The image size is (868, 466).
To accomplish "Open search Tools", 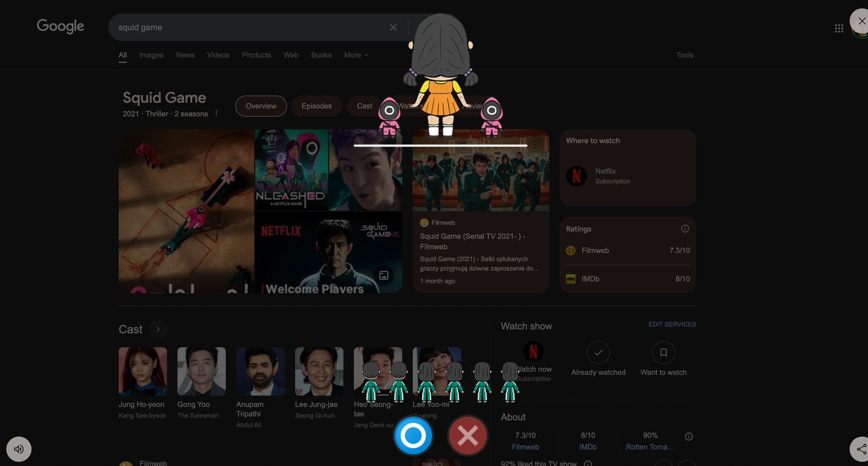I will [685, 55].
